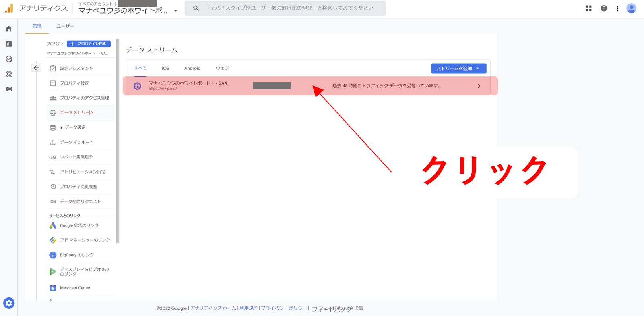This screenshot has height=316, width=644.
Task: Click the アド マネージャー logo icon
Action: pyautogui.click(x=53, y=240)
